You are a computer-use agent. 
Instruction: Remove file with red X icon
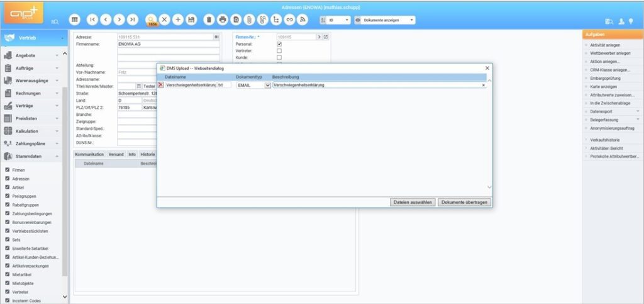point(160,85)
